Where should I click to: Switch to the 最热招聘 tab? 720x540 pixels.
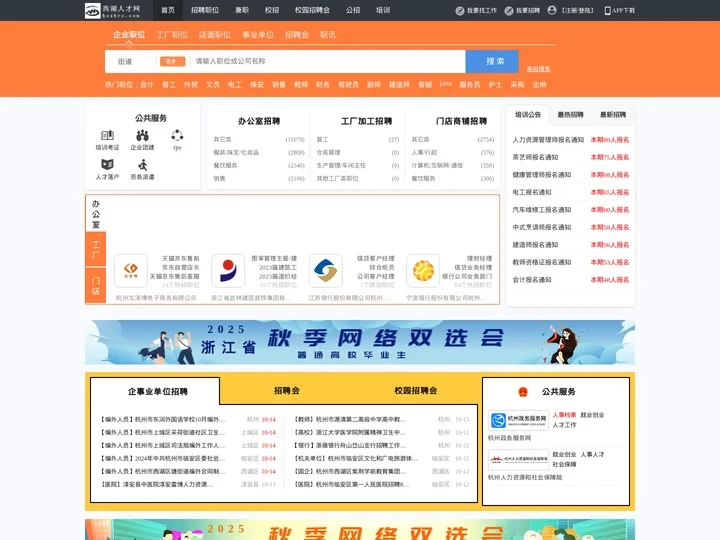pyautogui.click(x=570, y=115)
